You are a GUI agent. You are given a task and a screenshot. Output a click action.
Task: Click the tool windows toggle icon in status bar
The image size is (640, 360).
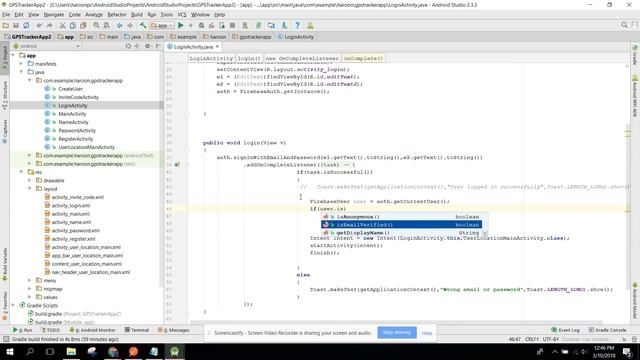[6, 339]
